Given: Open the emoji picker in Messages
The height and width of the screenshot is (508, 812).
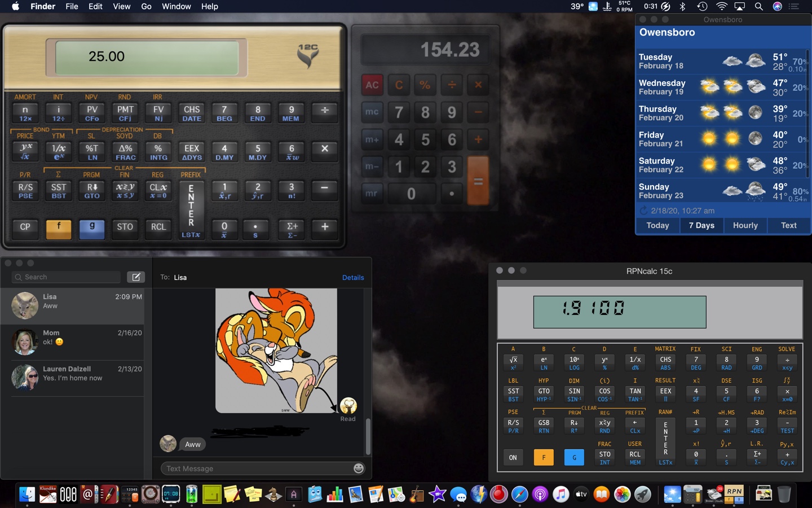Looking at the screenshot, I should click(359, 468).
